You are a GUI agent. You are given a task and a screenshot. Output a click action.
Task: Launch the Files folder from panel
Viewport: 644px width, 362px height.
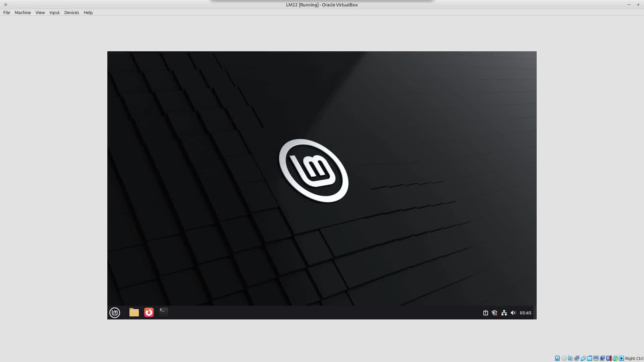coord(134,312)
